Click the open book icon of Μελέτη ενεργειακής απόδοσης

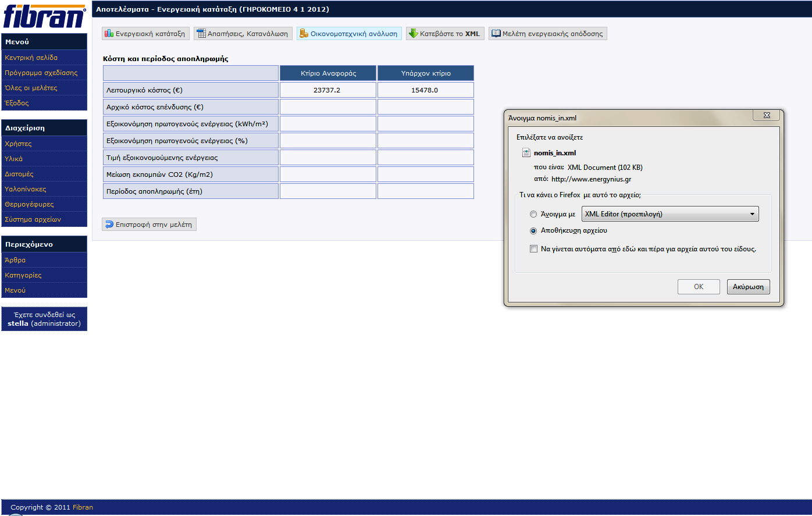click(x=496, y=34)
